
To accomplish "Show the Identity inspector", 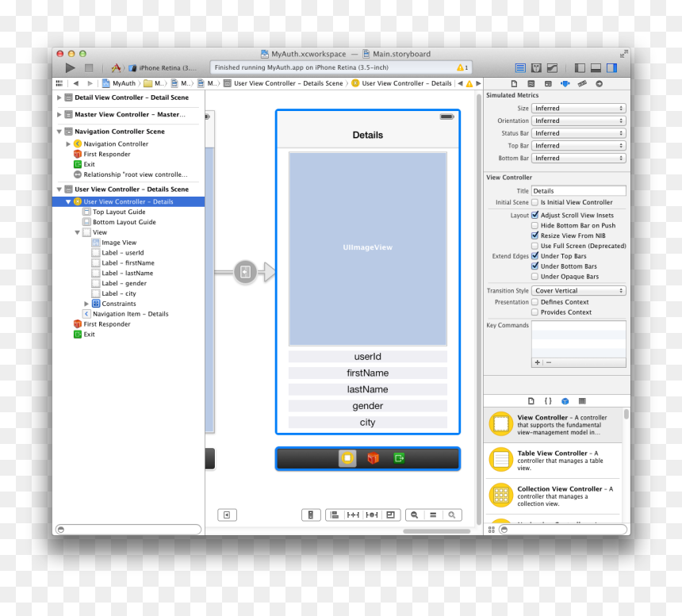I will point(548,83).
